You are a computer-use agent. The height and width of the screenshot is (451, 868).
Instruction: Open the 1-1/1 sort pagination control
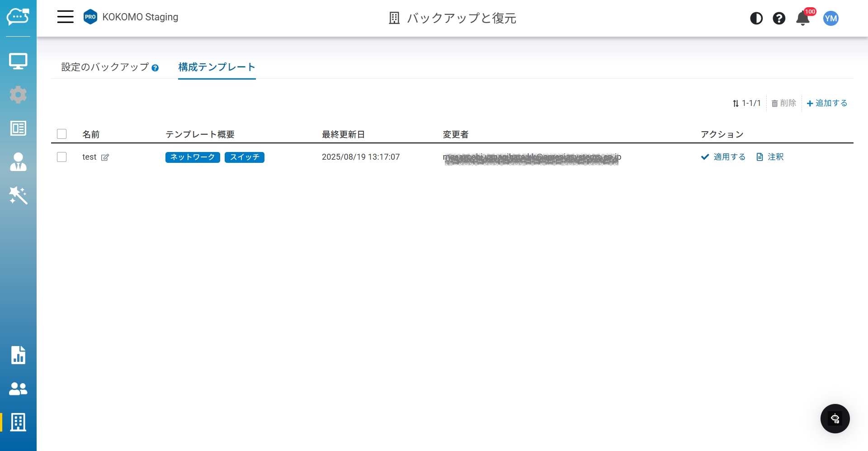(747, 103)
